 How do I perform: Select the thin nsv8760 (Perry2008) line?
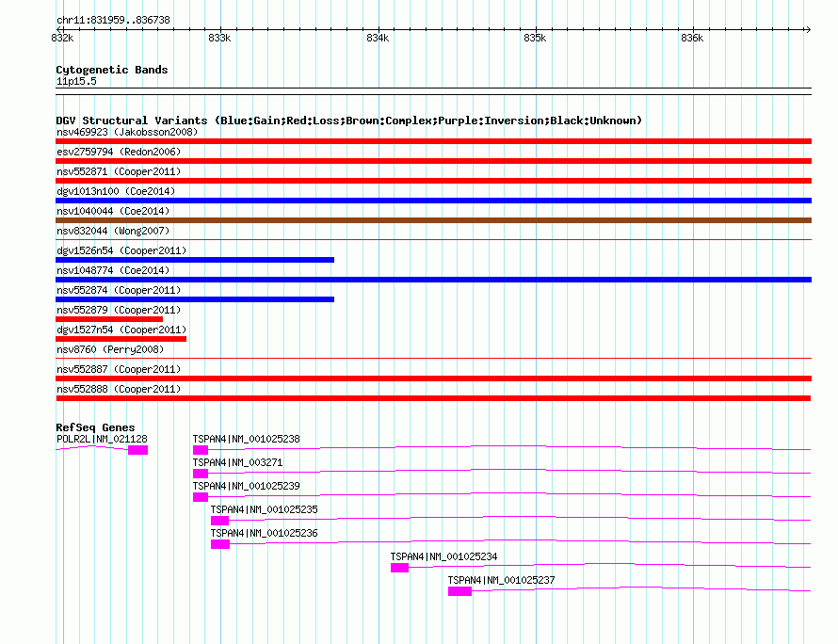click(x=433, y=358)
